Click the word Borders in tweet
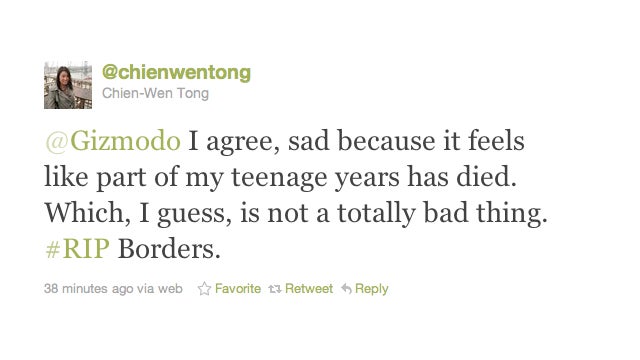Viewport: 640px width, 360px height. (x=169, y=249)
